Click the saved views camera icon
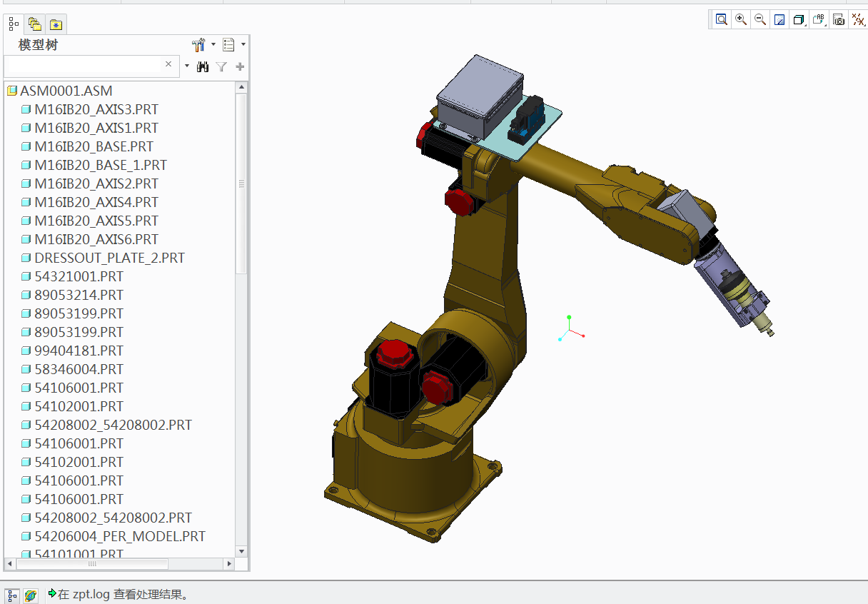 839,20
